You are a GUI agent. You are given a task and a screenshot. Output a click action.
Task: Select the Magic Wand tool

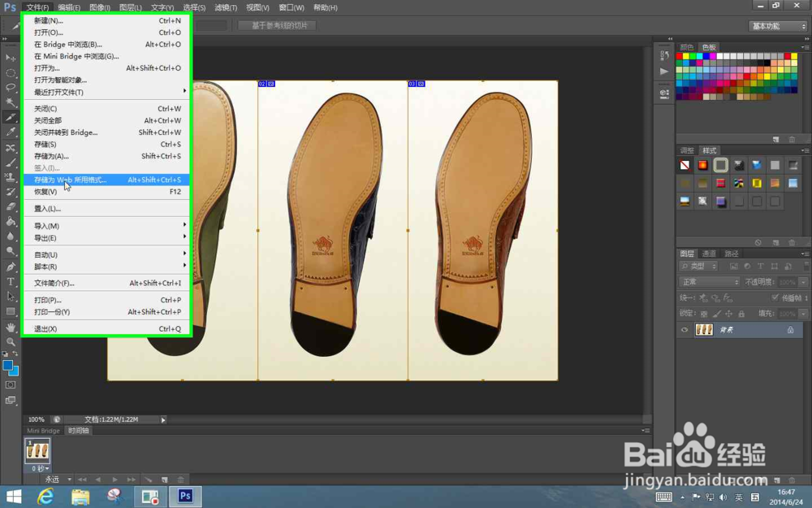tap(11, 102)
